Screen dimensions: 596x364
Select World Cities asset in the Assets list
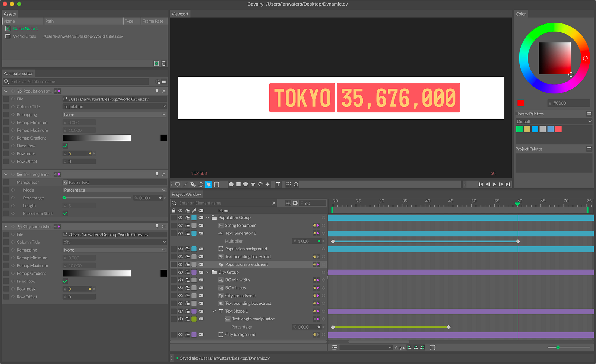25,36
